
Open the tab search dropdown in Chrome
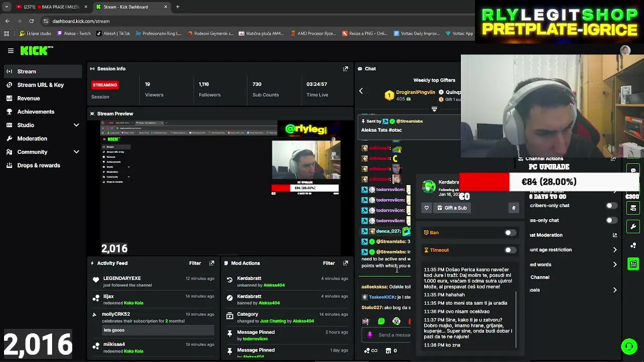click(x=7, y=7)
